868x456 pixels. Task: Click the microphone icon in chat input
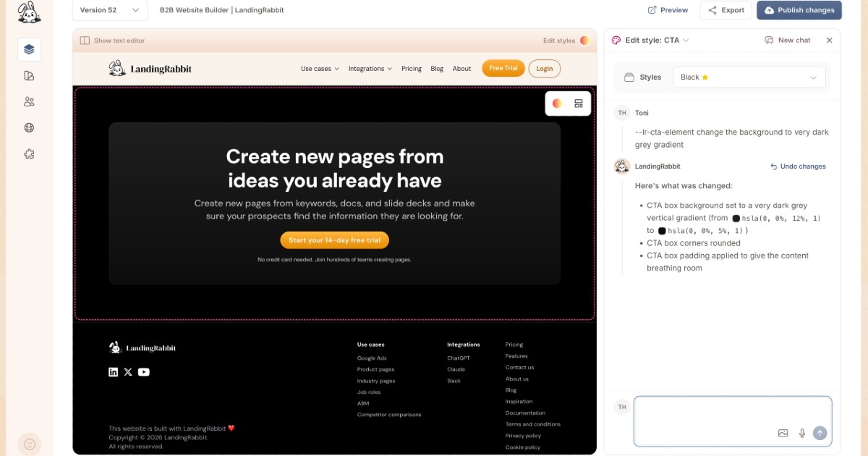coord(801,433)
